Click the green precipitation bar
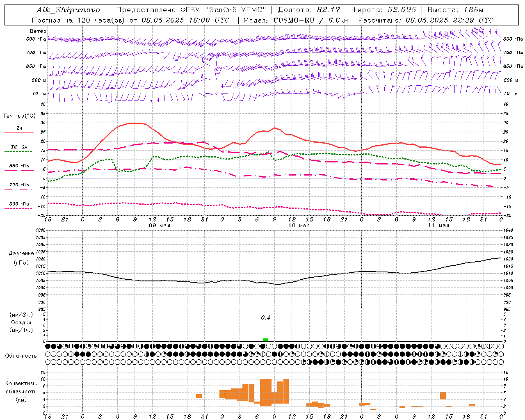 [266, 340]
